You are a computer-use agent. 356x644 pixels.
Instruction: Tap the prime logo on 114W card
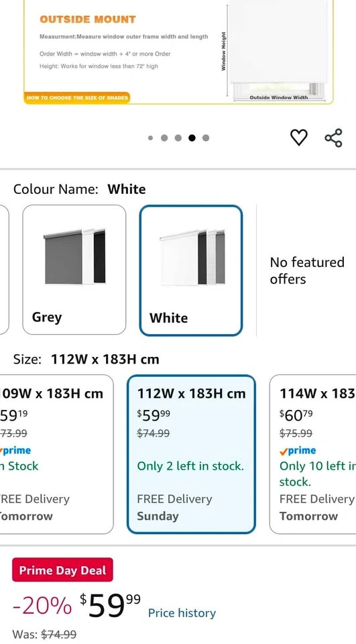298,451
